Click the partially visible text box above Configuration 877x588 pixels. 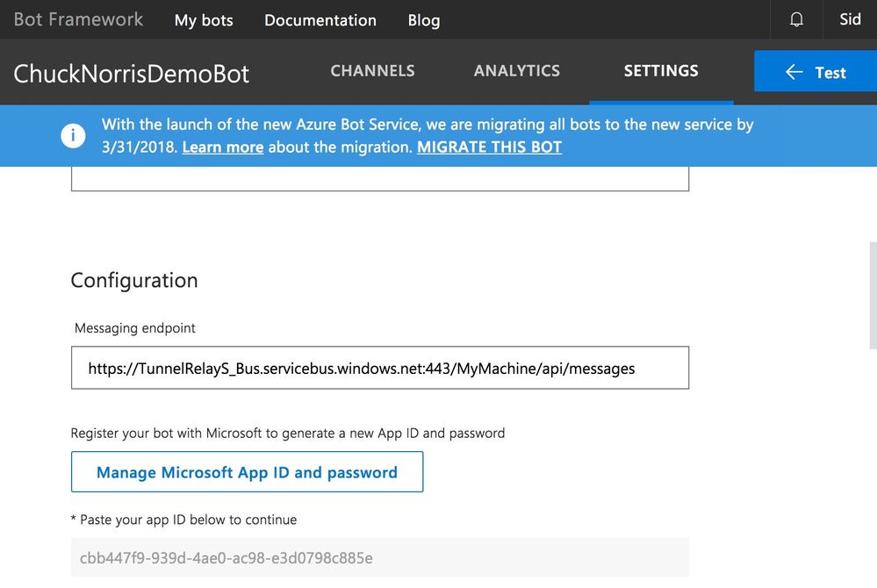pyautogui.click(x=379, y=178)
